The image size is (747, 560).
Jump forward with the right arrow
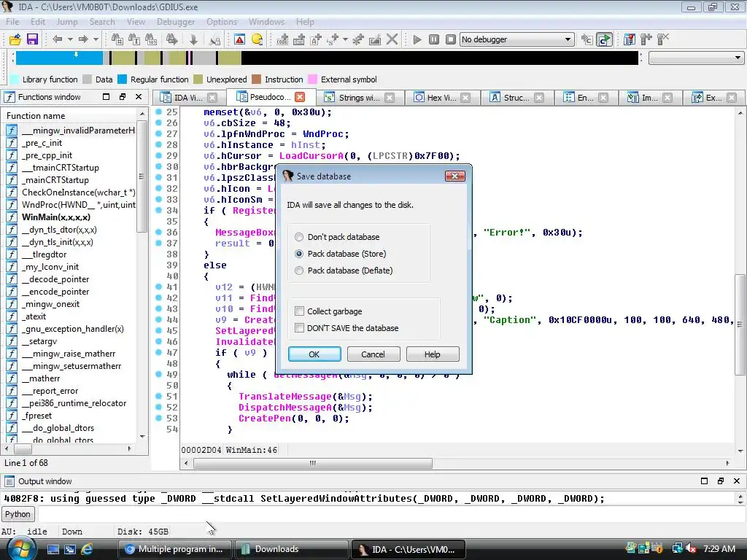83,39
